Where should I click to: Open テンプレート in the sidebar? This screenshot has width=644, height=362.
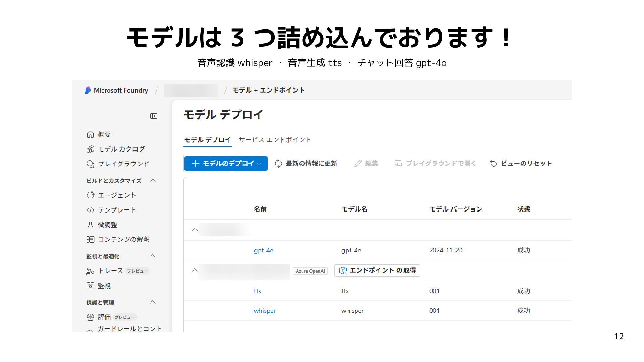coord(117,210)
